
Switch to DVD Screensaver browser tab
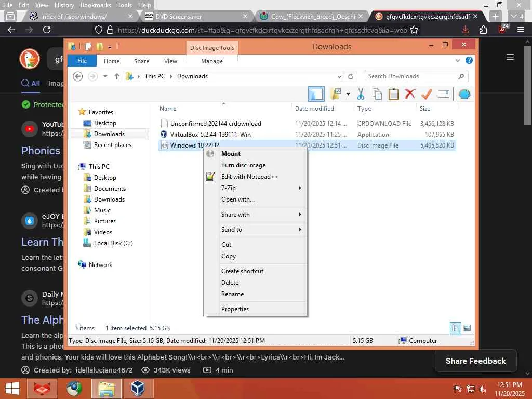(196, 16)
